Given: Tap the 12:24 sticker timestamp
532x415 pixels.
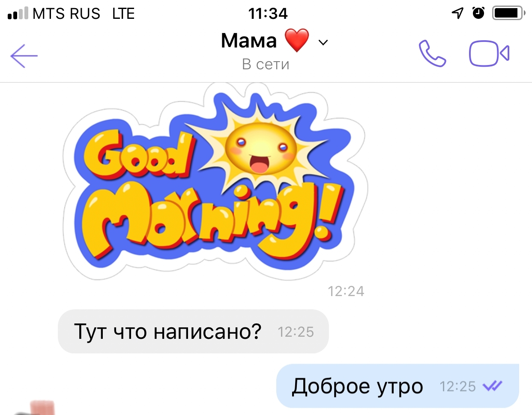Looking at the screenshot, I should [346, 291].
